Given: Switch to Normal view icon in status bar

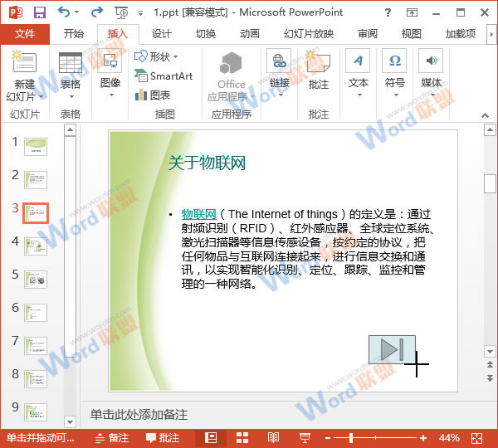Looking at the screenshot, I should tap(211, 438).
